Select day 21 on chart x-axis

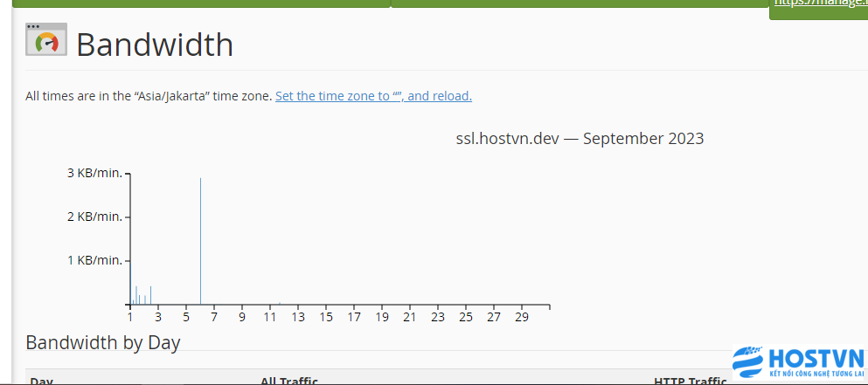[410, 318]
